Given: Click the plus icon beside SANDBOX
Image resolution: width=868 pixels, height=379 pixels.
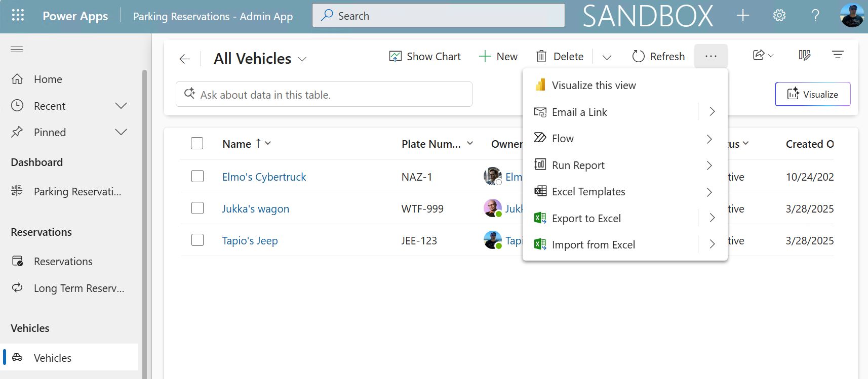Looking at the screenshot, I should tap(743, 16).
